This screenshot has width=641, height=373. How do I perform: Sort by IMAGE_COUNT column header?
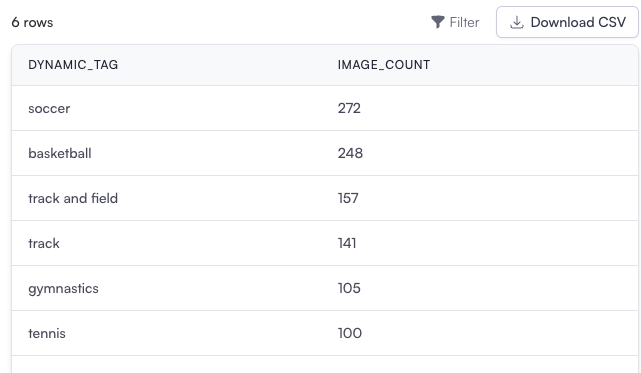384,65
